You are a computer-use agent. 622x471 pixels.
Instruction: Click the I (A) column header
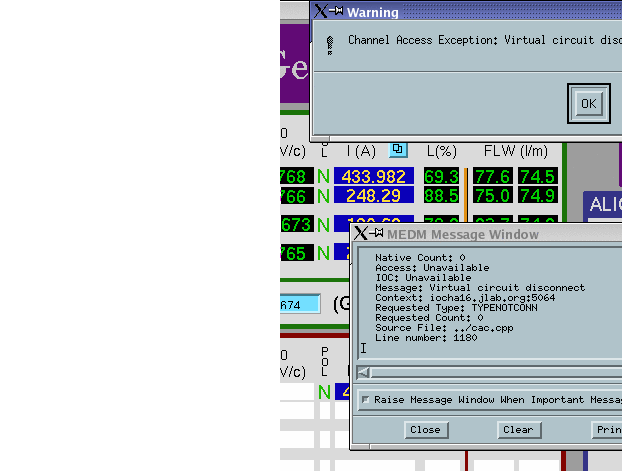(361, 151)
